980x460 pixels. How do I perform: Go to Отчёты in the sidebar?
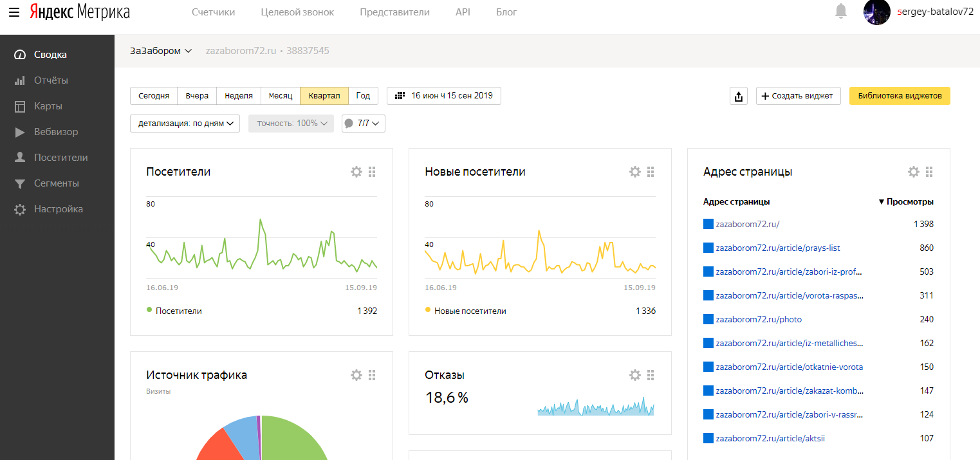pyautogui.click(x=51, y=80)
